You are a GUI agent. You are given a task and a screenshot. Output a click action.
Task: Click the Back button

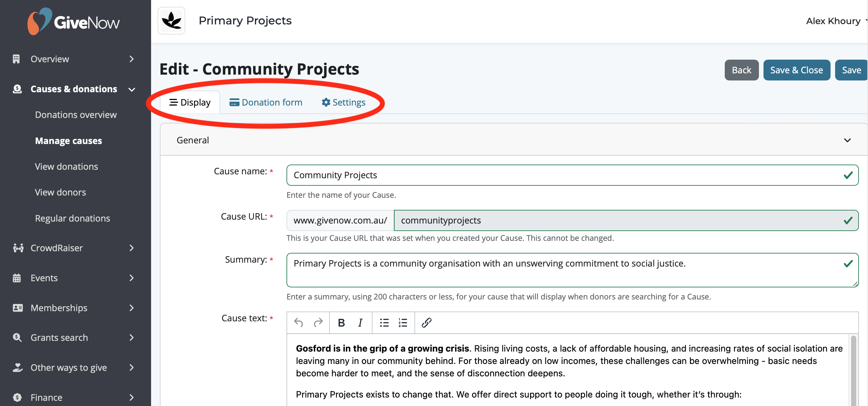(x=741, y=70)
